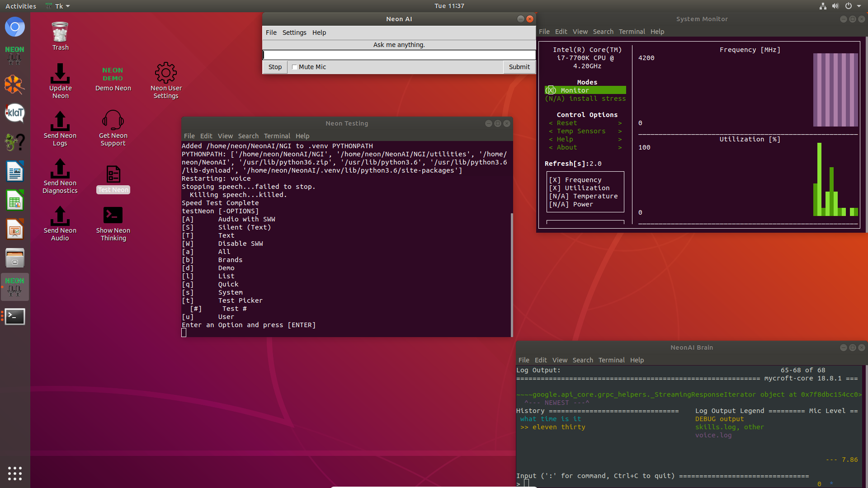Click "[t] Test Picker" option line
Image resolution: width=868 pixels, height=488 pixels.
point(222,300)
